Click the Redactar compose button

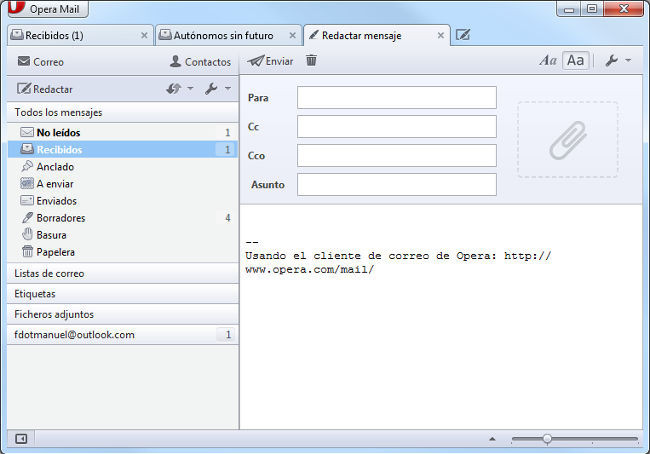click(x=45, y=89)
